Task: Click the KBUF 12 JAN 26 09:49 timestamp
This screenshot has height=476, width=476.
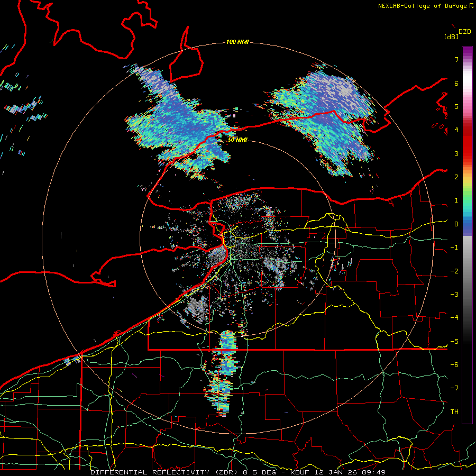Action: [x=338, y=472]
